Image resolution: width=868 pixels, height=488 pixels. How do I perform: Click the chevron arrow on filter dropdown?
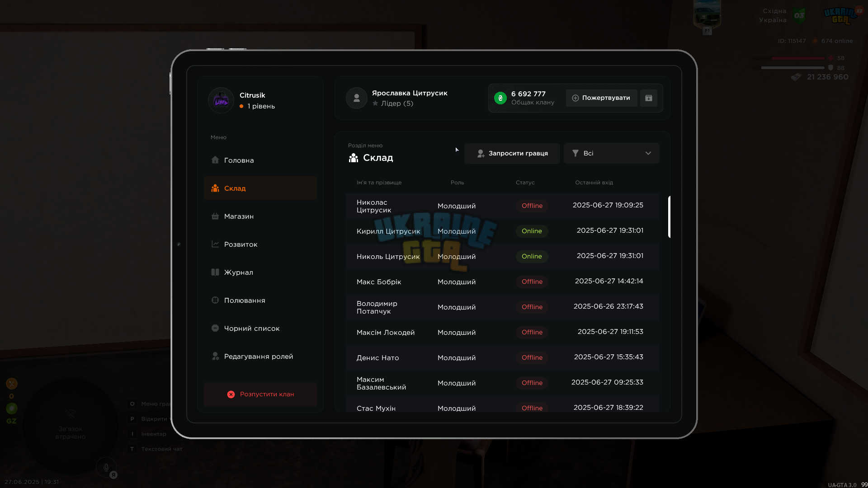(648, 154)
